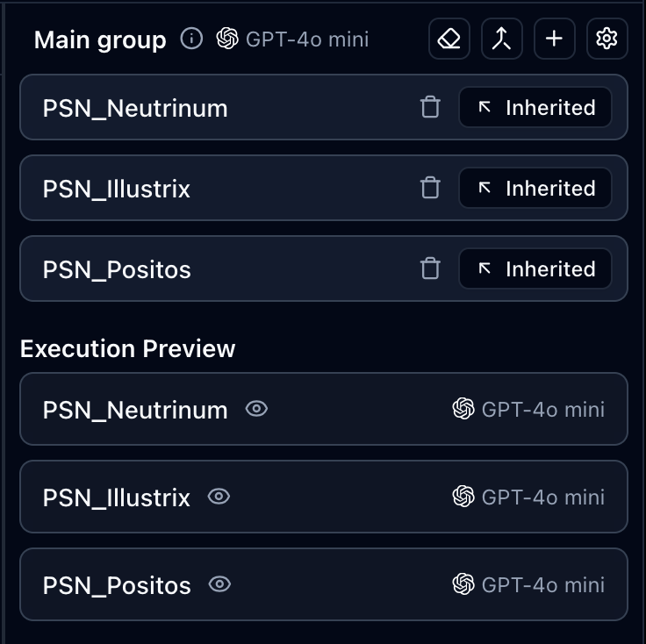This screenshot has height=644, width=646.
Task: Click the plus icon to add item
Action: (x=555, y=39)
